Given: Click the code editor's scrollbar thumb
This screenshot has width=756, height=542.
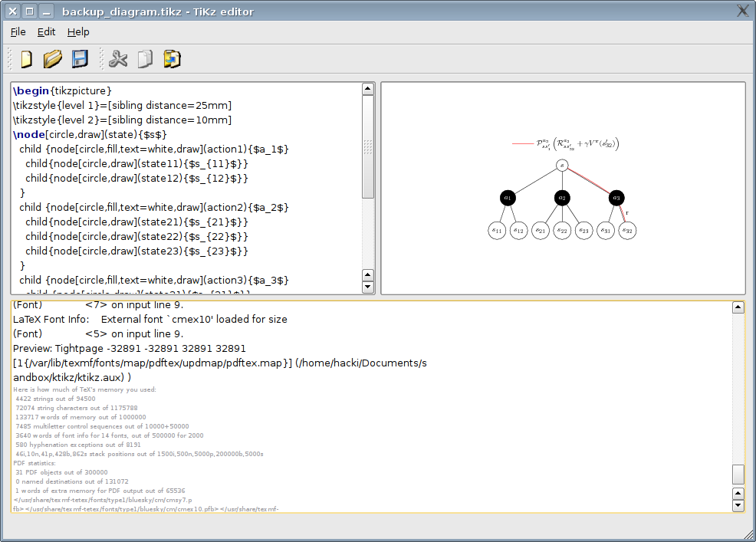Looking at the screenshot, I should 368,146.
